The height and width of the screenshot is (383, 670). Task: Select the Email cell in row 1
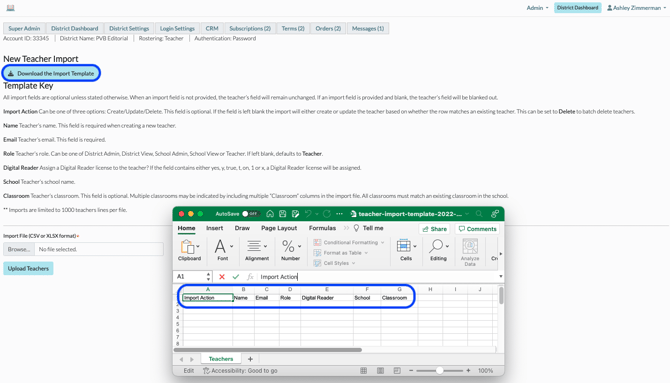pos(267,298)
